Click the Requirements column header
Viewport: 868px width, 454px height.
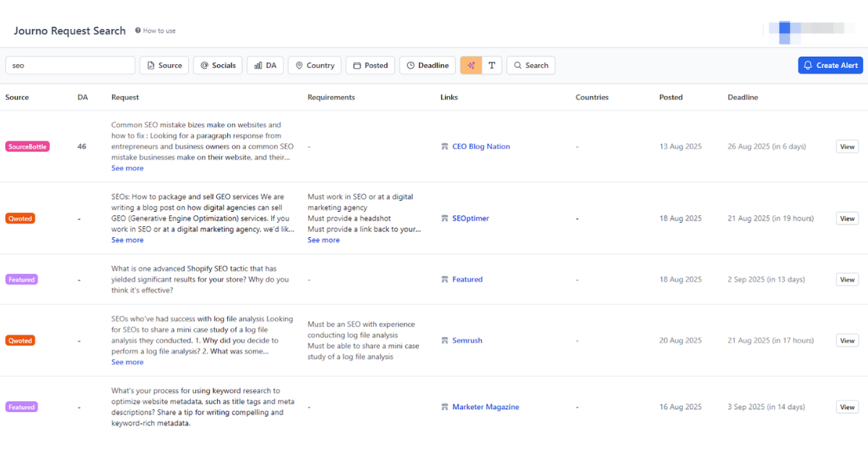[x=331, y=97]
